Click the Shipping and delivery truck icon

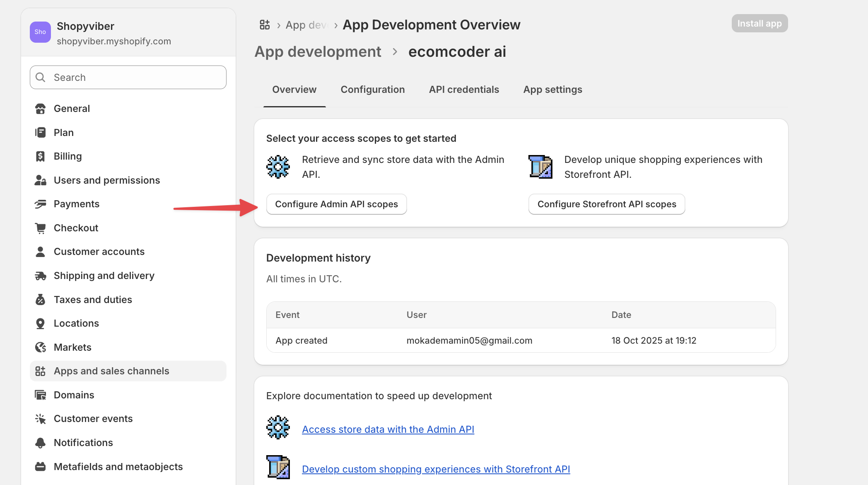(x=41, y=275)
